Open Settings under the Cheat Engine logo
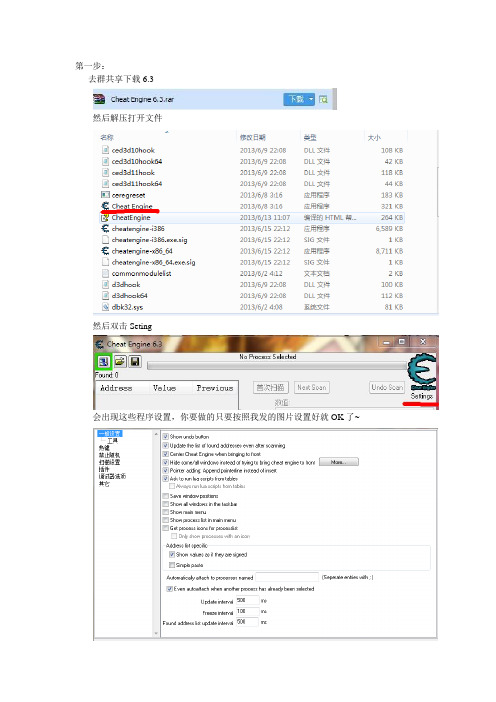Viewport: 496px width, 702px height. pyautogui.click(x=422, y=396)
